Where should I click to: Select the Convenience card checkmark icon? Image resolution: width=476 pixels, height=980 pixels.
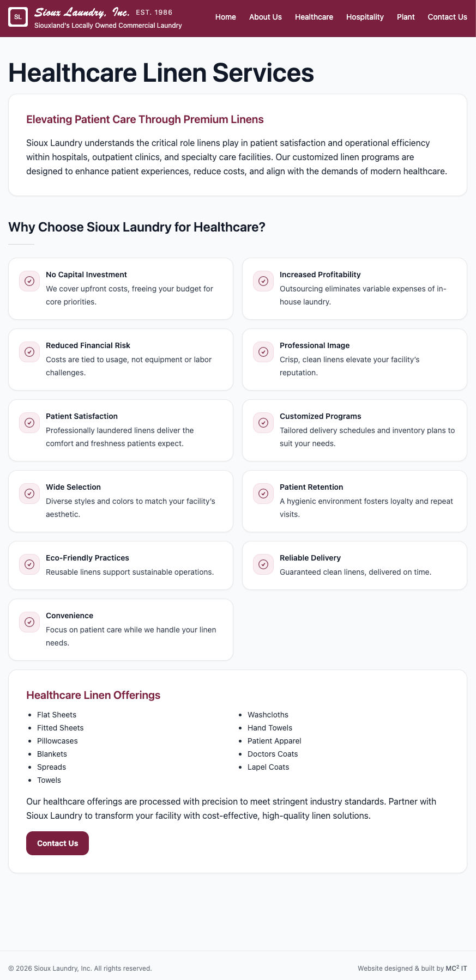(29, 622)
